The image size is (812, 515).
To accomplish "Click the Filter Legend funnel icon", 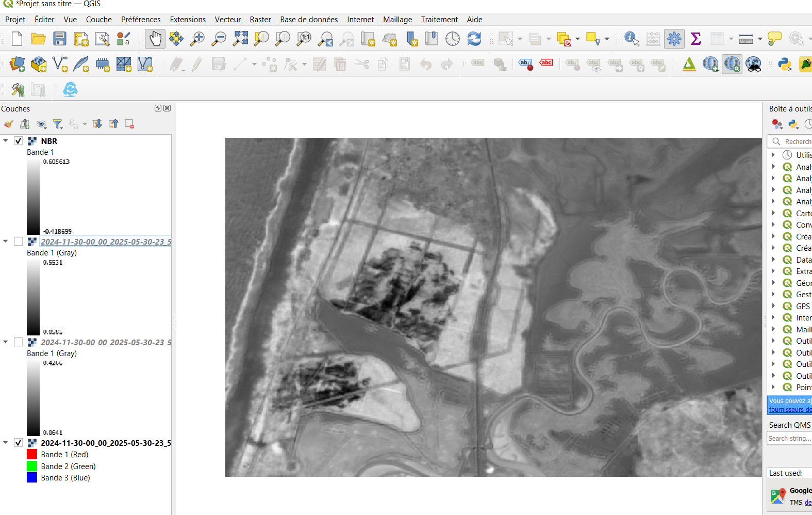I will (58, 124).
